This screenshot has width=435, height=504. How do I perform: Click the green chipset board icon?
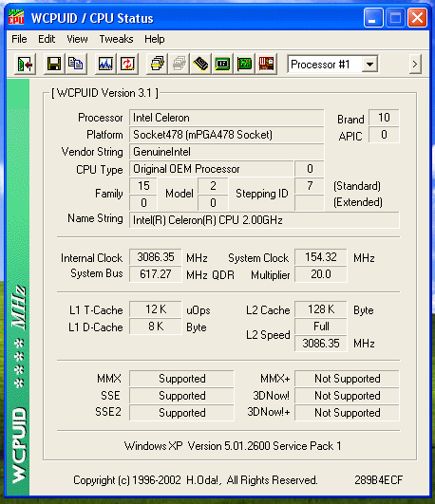pos(222,64)
